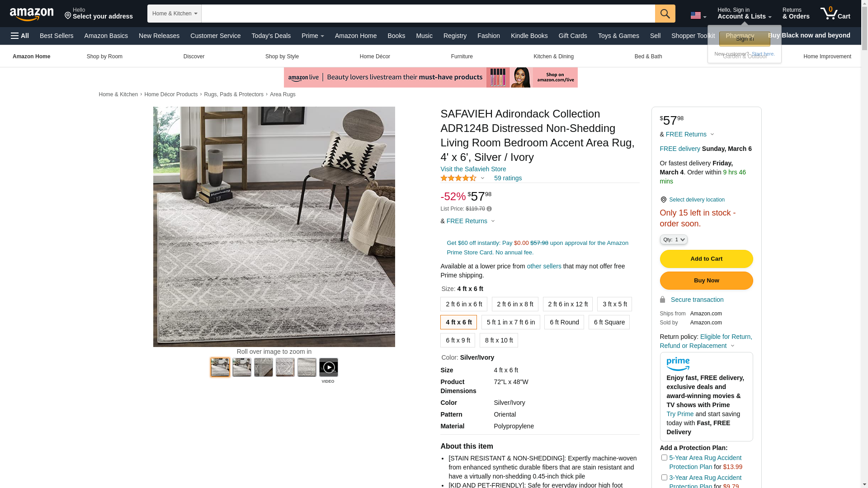Click the star rating icon
This screenshot has height=488, width=868.
[x=458, y=178]
